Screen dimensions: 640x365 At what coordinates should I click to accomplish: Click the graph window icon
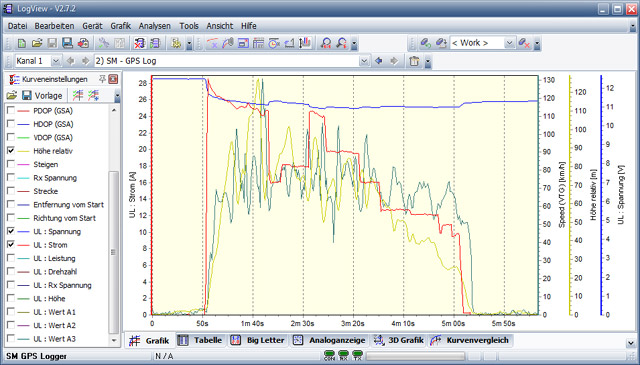(243, 43)
